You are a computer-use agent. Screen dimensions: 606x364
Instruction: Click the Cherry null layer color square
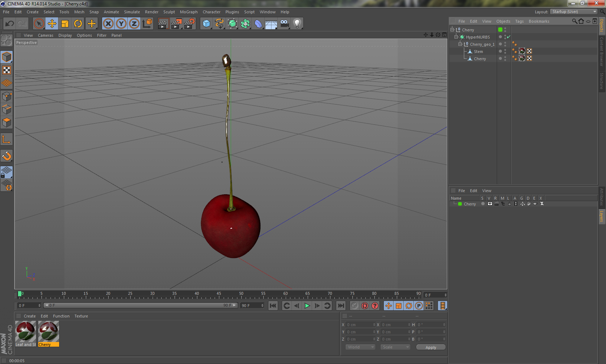(500, 30)
